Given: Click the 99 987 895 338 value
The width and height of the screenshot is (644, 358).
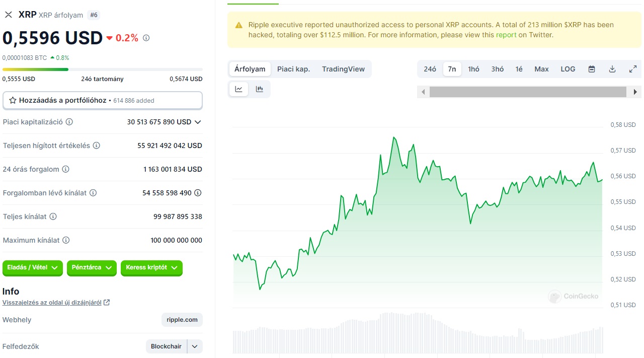Looking at the screenshot, I should pyautogui.click(x=178, y=217).
